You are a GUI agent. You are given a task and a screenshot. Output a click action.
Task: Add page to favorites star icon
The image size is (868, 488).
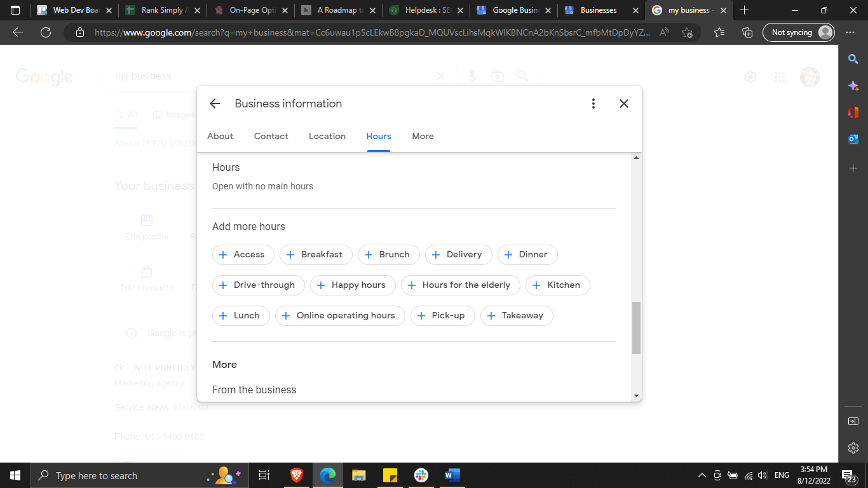point(687,32)
